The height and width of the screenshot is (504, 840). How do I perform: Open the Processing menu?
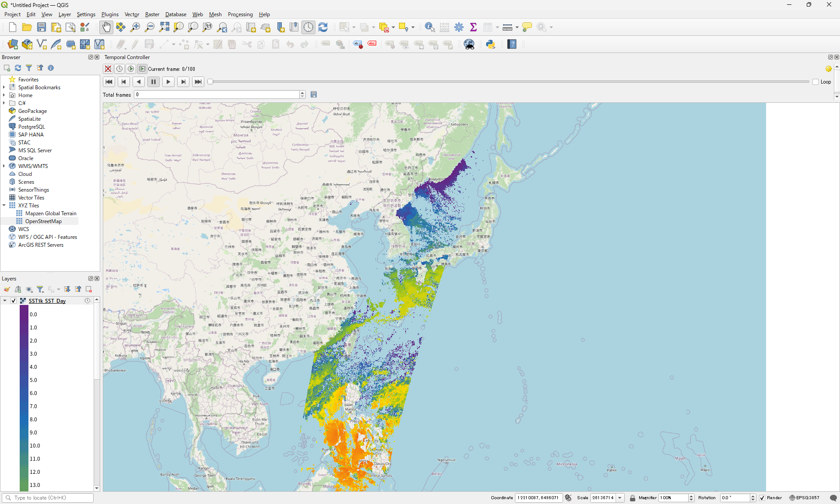[x=240, y=14]
